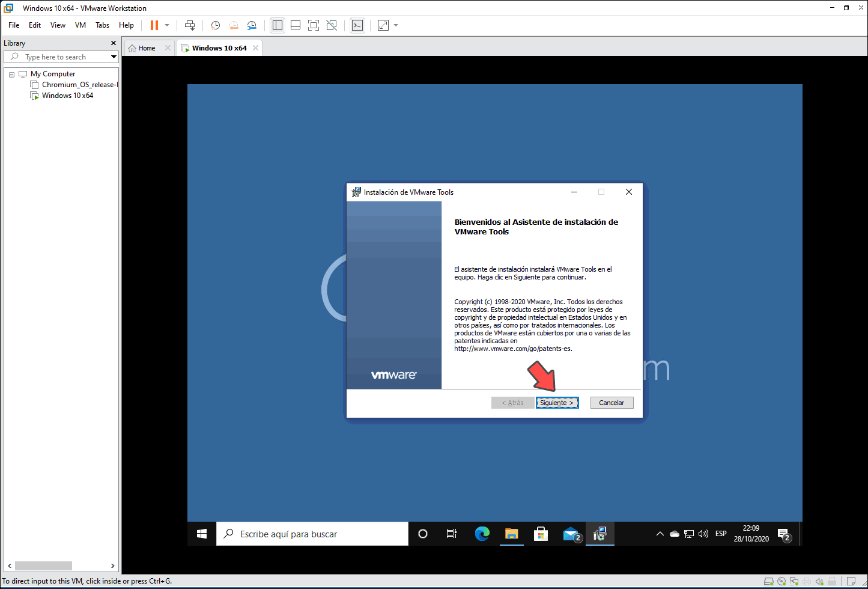Click the ESP language indicator
Image resolution: width=868 pixels, height=589 pixels.
721,534
